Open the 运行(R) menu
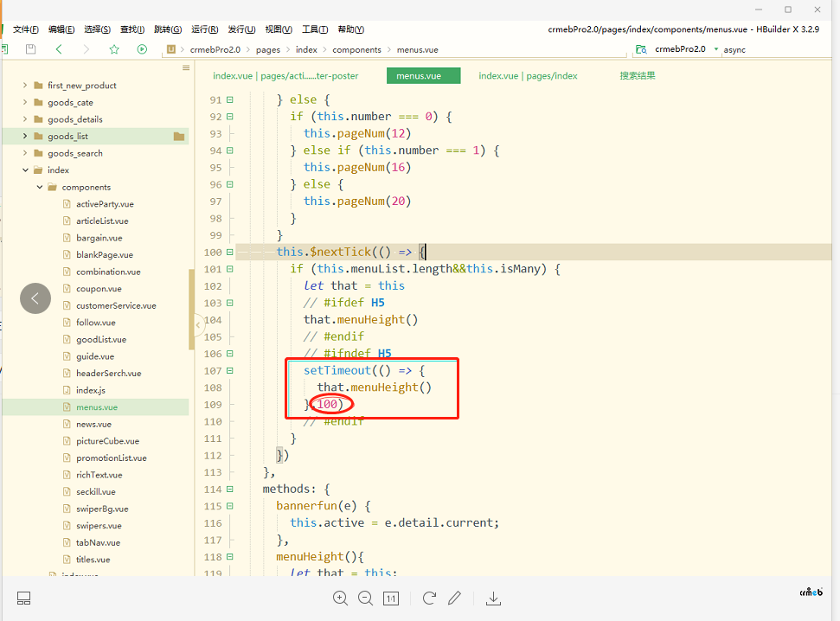Viewport: 840px width, 621px height. (203, 29)
